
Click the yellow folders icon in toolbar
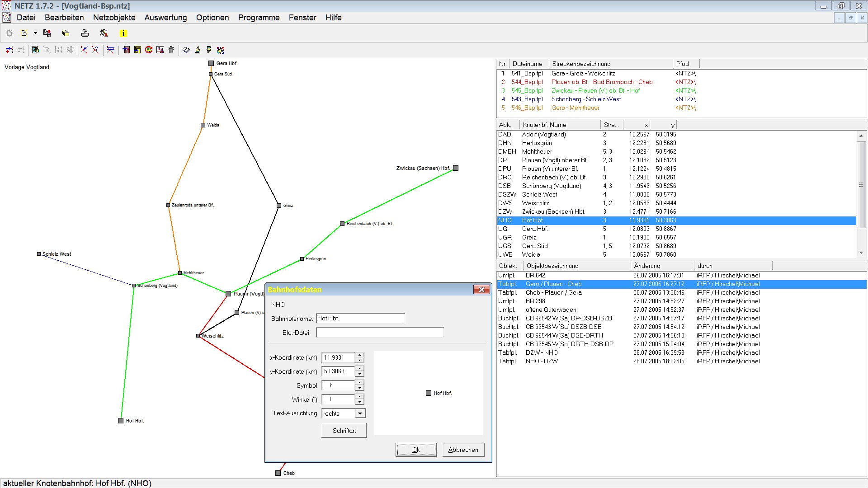[x=66, y=33]
